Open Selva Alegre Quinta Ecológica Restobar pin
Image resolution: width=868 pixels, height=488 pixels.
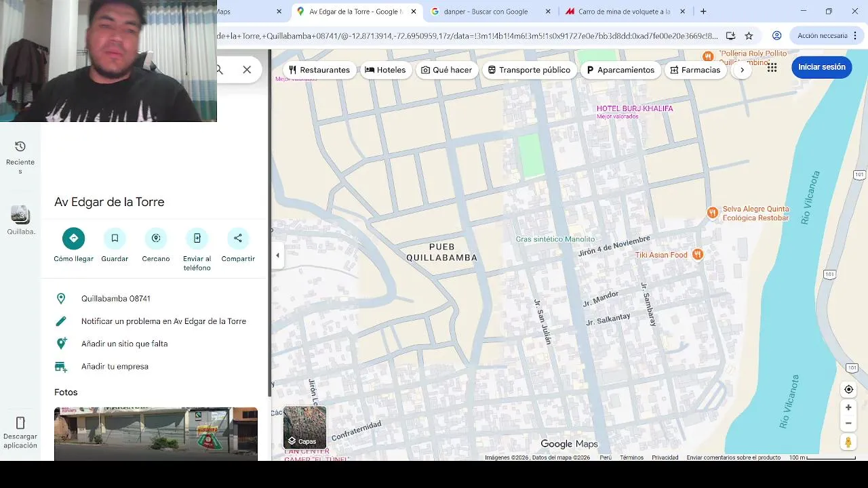712,213
